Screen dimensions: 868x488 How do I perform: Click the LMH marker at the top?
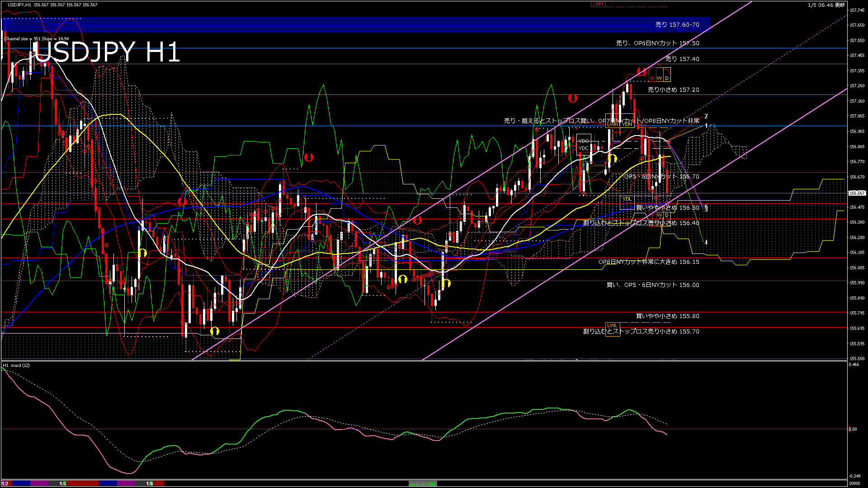click(x=598, y=4)
